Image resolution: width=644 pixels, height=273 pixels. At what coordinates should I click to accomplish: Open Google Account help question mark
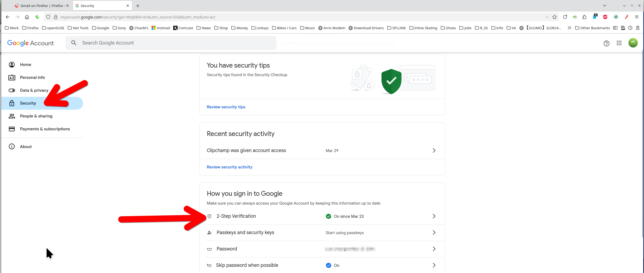pos(607,43)
